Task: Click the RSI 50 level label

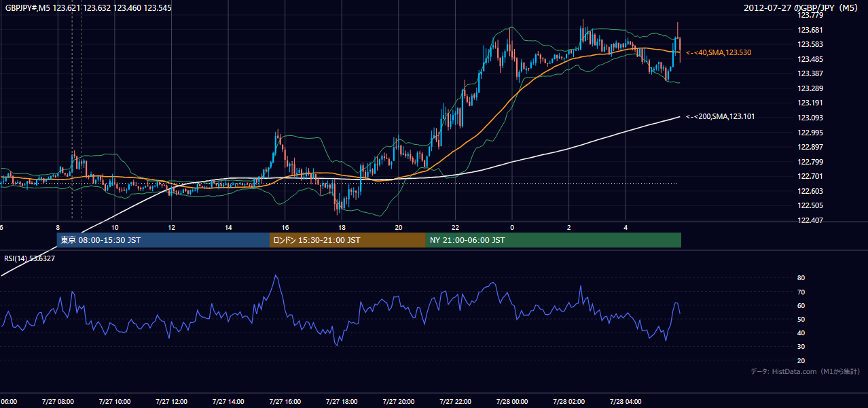Action: click(x=801, y=319)
